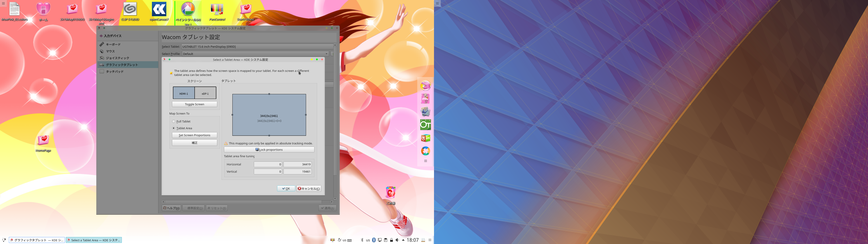Screen dimensions: 868x244
Task: Click the Lock proportions toggle button
Action: pos(269,150)
